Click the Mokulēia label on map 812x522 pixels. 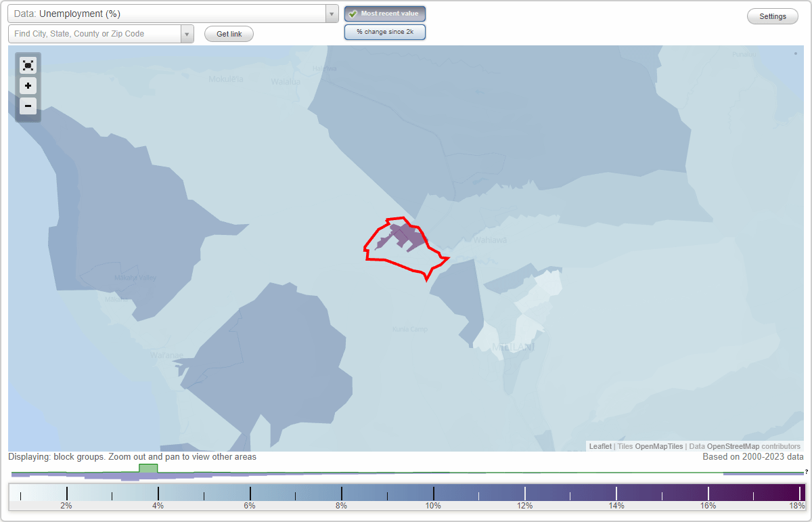pyautogui.click(x=225, y=79)
